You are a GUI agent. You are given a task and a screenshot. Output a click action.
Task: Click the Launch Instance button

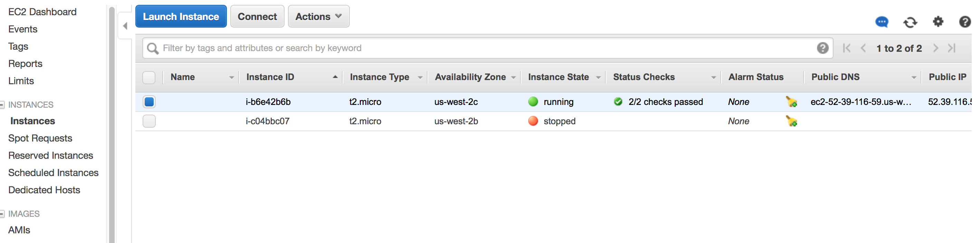coord(181,16)
